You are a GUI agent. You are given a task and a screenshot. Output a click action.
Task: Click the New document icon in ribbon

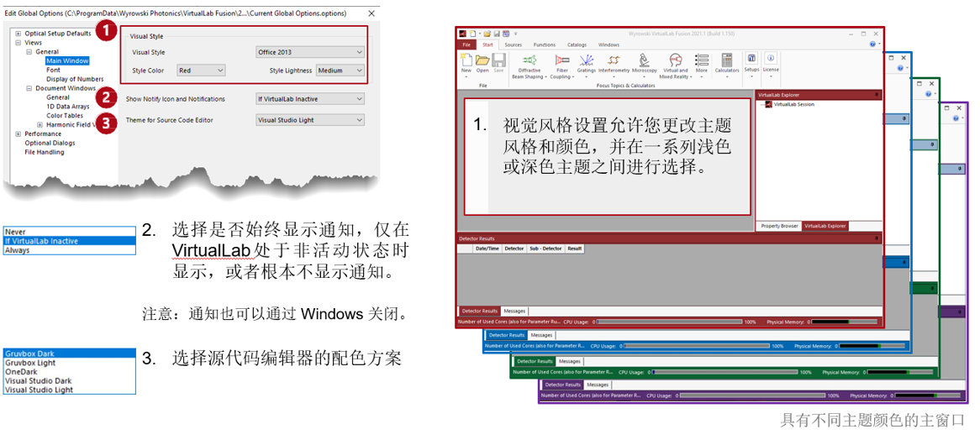coord(466,60)
